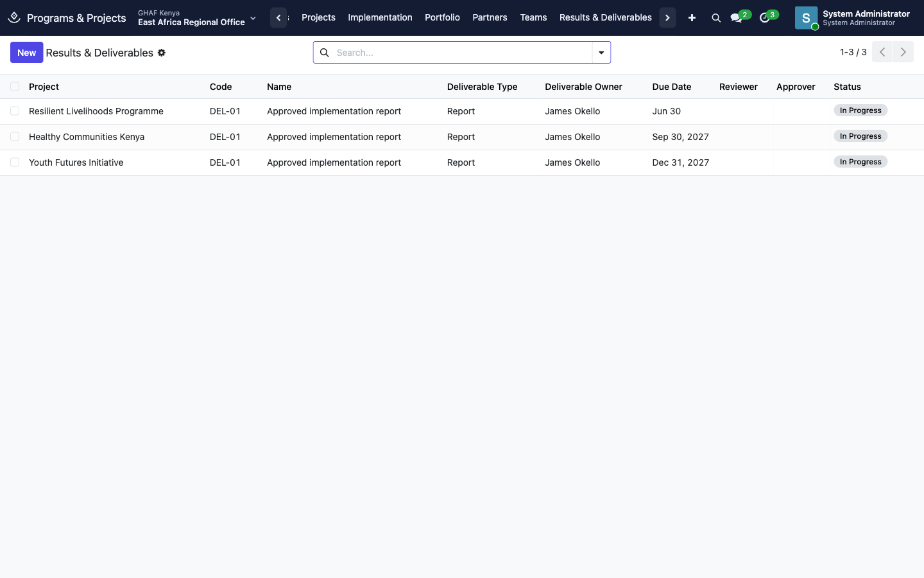Viewport: 924px width, 578px height.
Task: Select the Youth Futures Initiative row checkbox
Action: 15,162
